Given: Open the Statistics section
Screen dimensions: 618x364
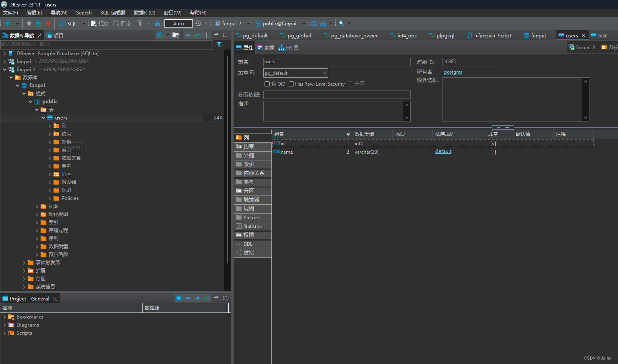Looking at the screenshot, I should 252,226.
